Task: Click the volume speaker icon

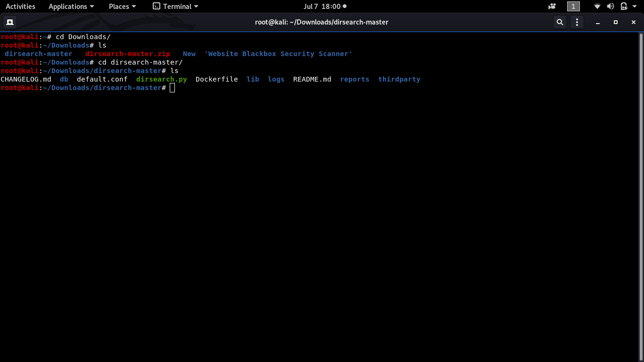Action: [x=611, y=7]
